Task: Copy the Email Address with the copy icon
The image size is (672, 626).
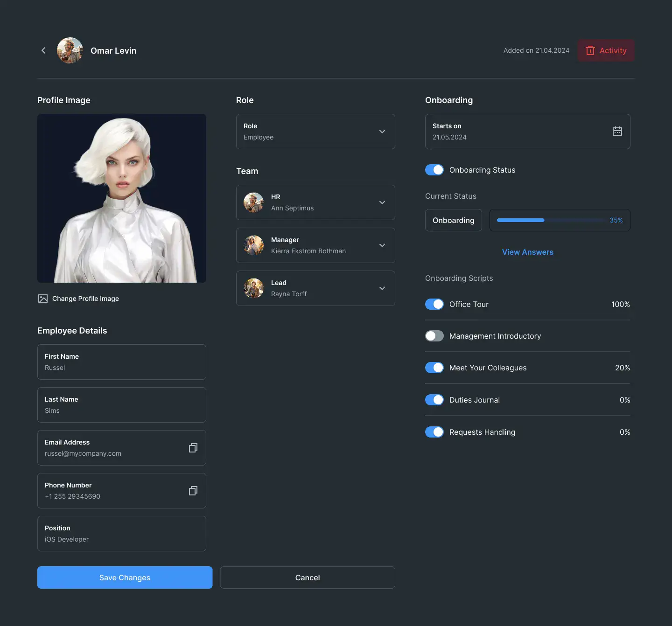Action: tap(193, 448)
